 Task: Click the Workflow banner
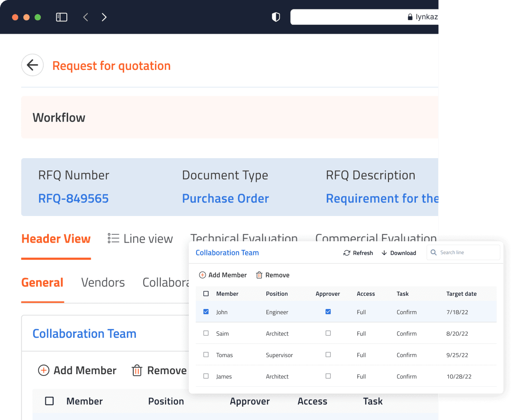point(230,117)
